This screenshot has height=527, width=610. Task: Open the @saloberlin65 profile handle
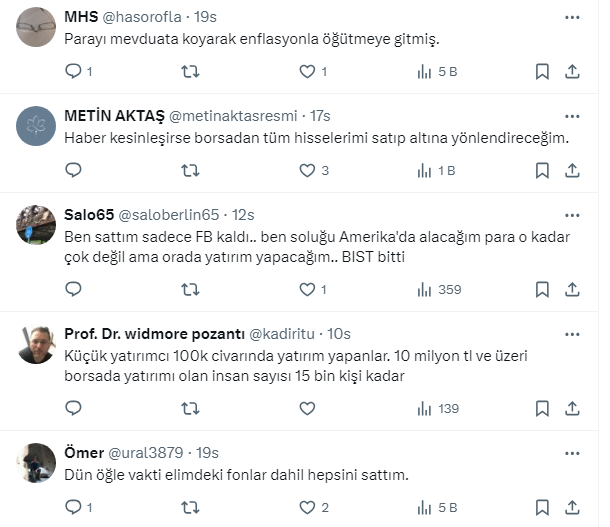pyautogui.click(x=169, y=215)
